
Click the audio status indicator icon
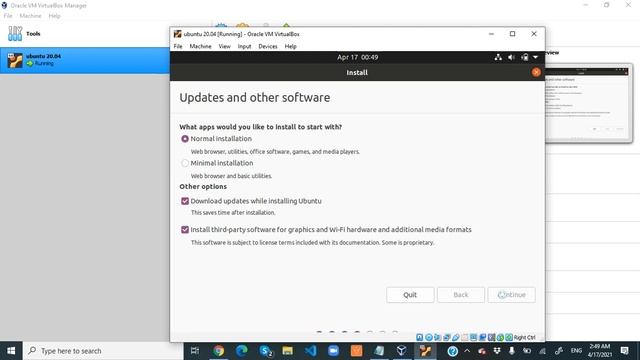click(438, 338)
